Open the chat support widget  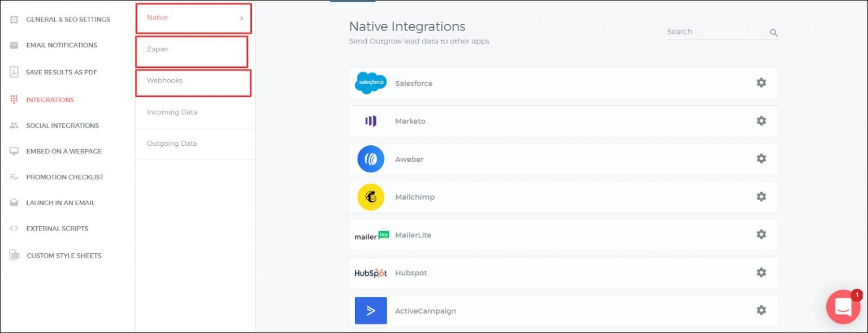[x=843, y=307]
